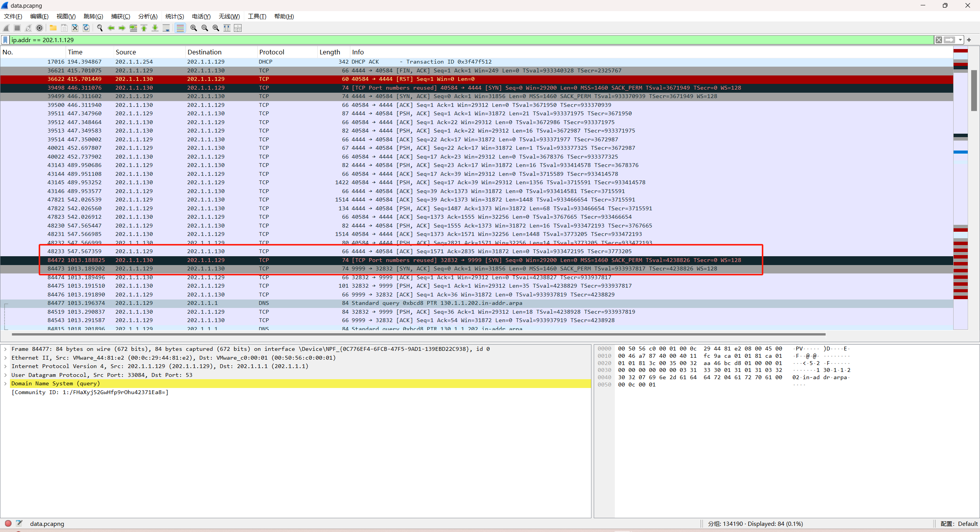Click filter bookmark toggle button
The image size is (980, 532).
coord(5,40)
